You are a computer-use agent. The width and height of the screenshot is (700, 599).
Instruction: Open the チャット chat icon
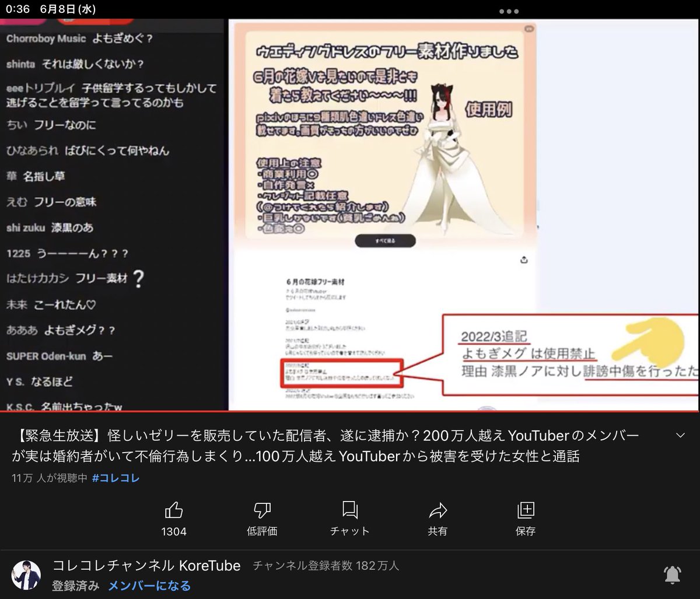[x=350, y=510]
